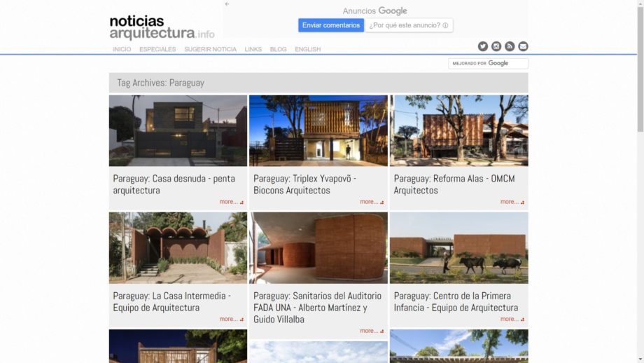Click the page vertical scrollbar
644x363 pixels.
click(640, 181)
